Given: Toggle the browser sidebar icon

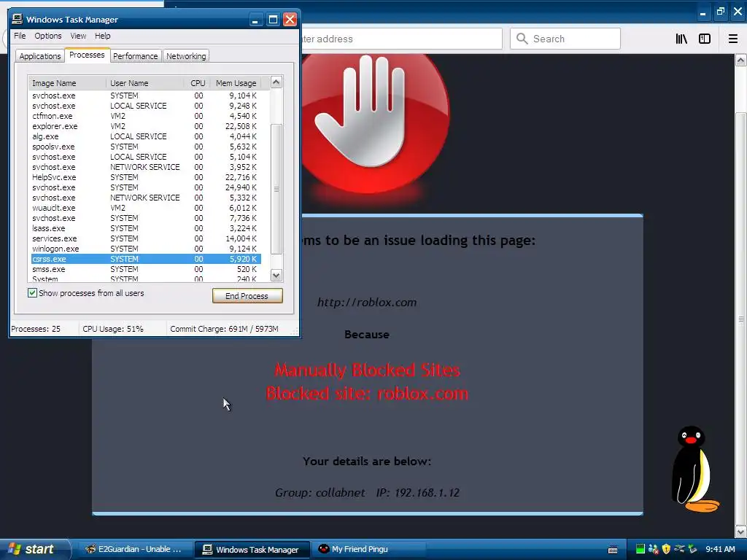Looking at the screenshot, I should (705, 39).
